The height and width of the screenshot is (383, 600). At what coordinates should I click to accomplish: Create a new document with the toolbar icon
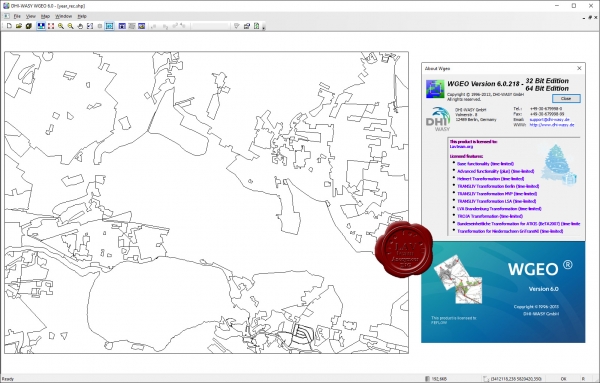(x=9, y=26)
